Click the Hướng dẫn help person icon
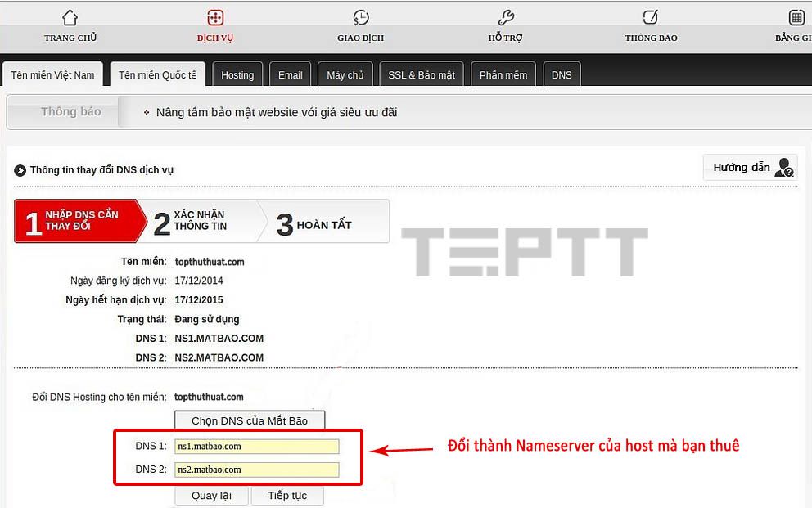This screenshot has width=812, height=508. tap(784, 167)
